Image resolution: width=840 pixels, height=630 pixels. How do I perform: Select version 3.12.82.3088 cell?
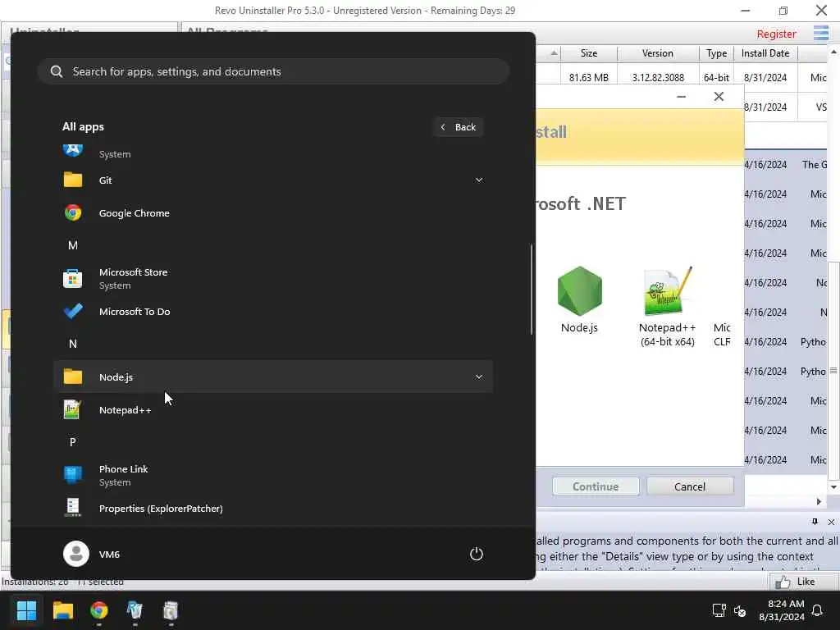tap(658, 78)
